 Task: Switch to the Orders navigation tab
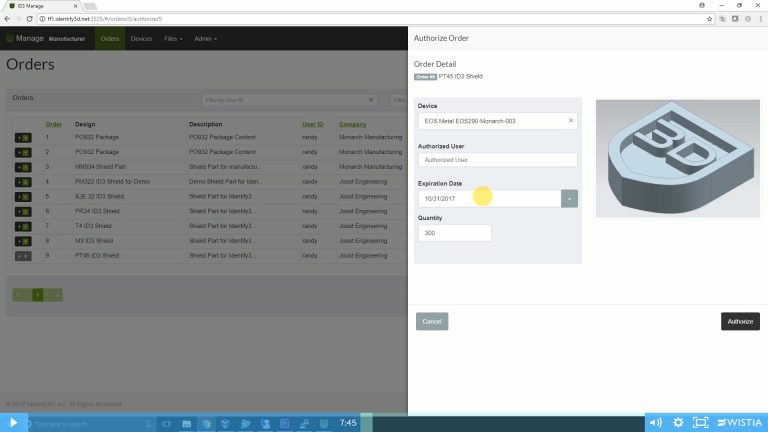point(110,39)
